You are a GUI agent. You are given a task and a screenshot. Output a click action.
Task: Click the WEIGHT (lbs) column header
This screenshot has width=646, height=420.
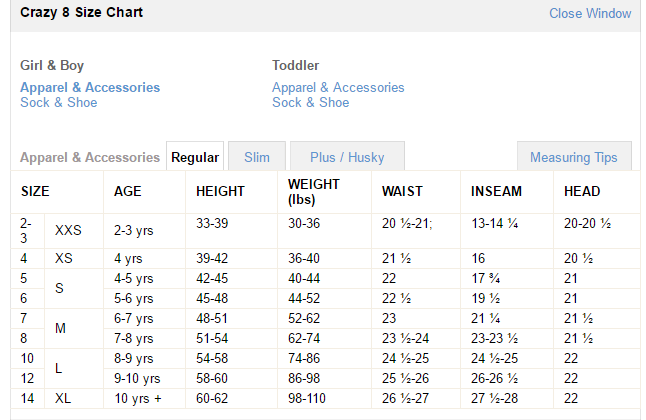coord(313,191)
